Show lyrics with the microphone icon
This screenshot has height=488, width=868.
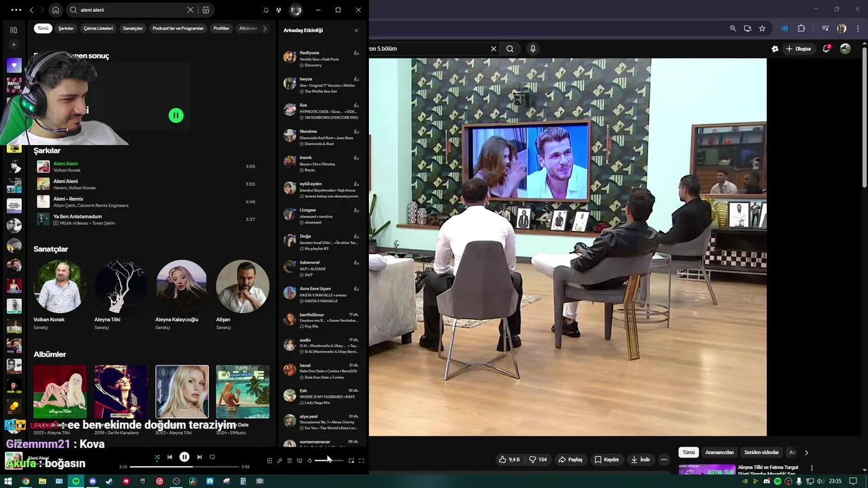[279, 461]
